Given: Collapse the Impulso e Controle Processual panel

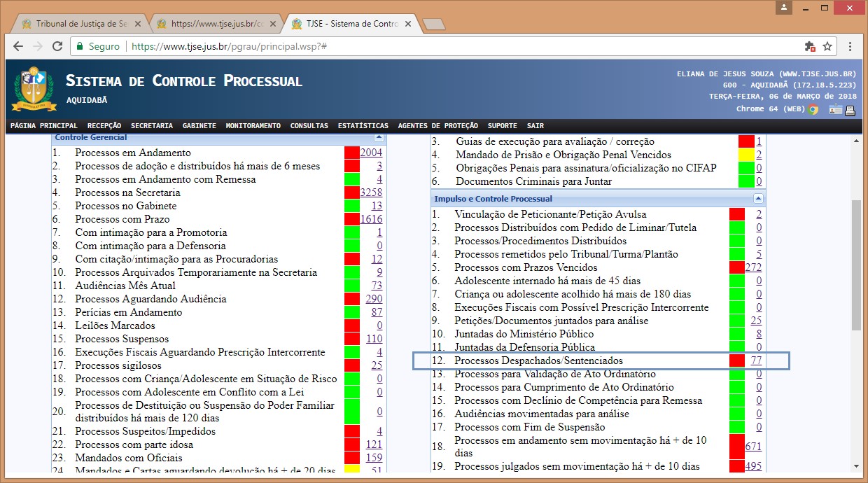Looking at the screenshot, I should point(758,199).
